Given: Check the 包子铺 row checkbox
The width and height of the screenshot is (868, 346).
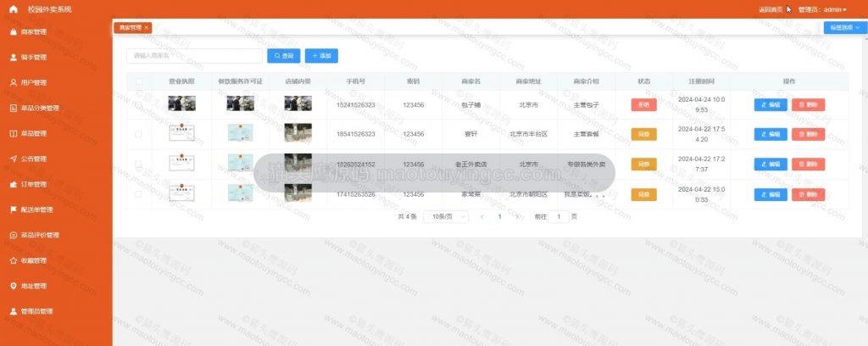Looking at the screenshot, I should [138, 104].
